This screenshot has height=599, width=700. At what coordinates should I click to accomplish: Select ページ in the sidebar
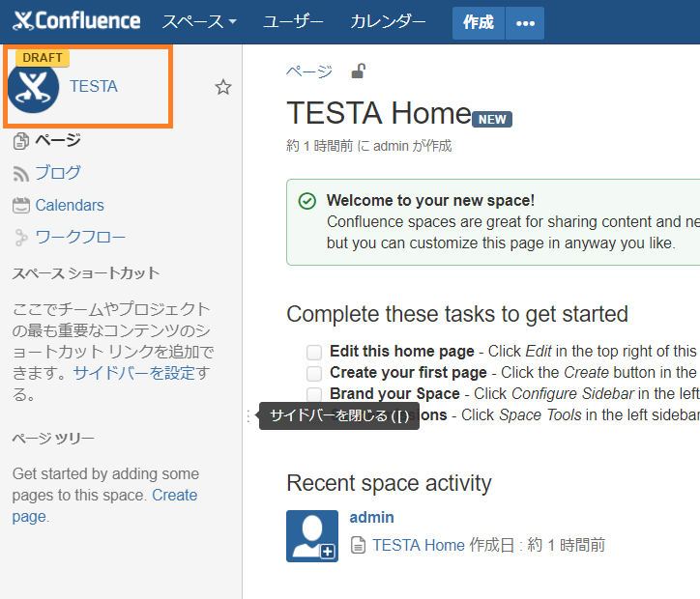[58, 140]
